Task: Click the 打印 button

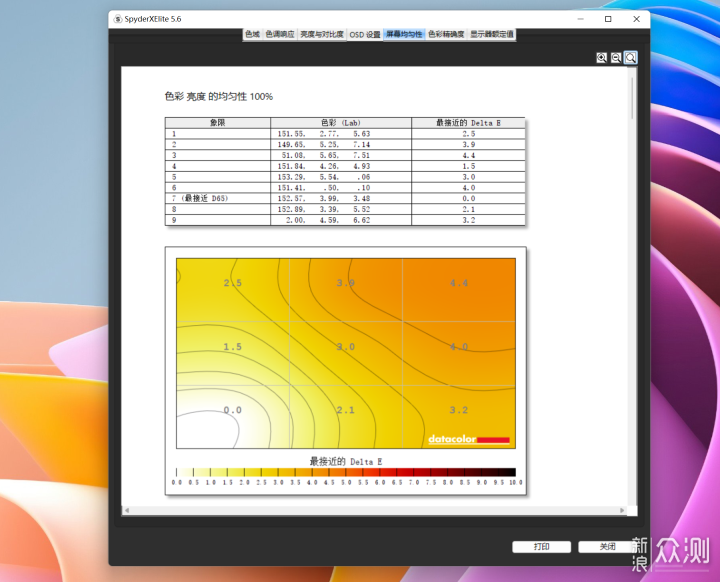Action: pos(541,547)
